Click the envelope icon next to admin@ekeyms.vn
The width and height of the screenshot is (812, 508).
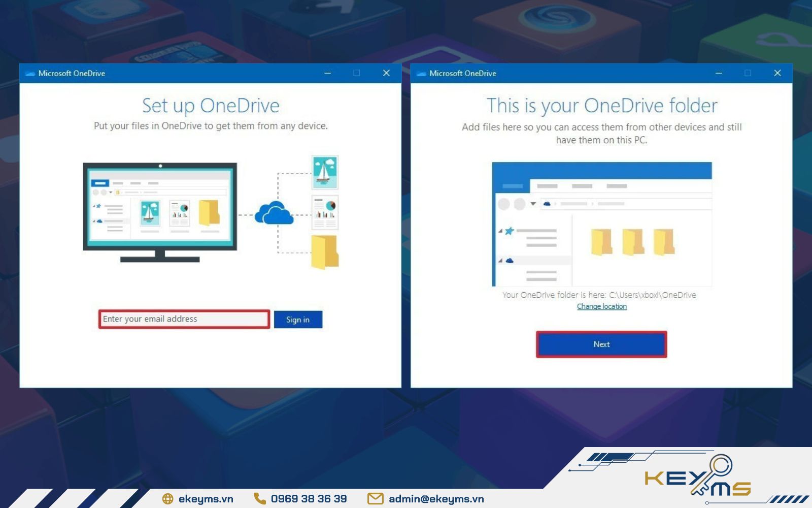tap(375, 499)
